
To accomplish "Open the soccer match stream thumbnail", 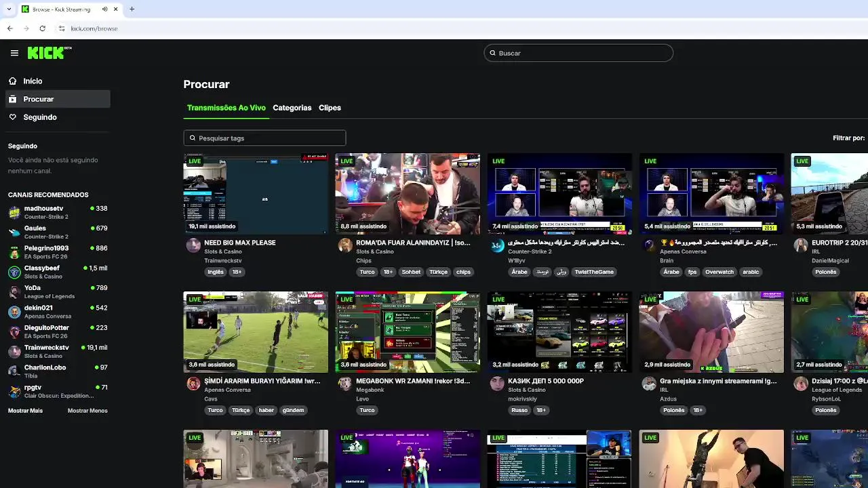I will coord(256,332).
